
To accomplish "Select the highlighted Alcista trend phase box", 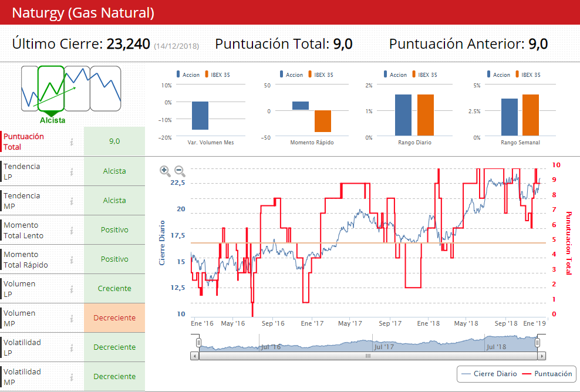I will click(x=51, y=89).
